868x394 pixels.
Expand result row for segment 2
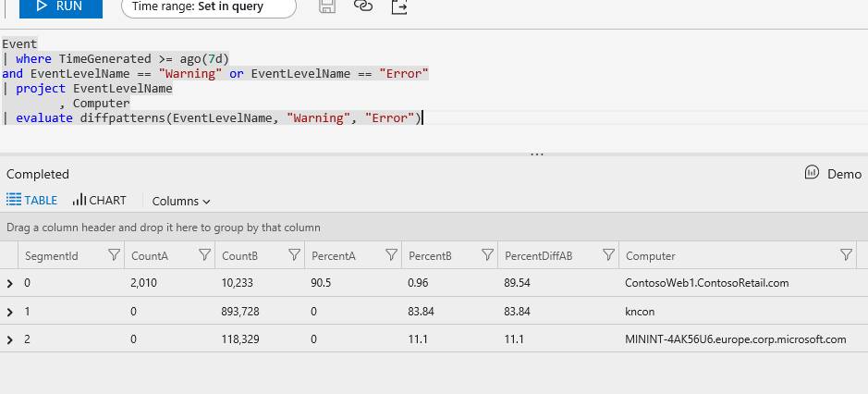click(10, 339)
